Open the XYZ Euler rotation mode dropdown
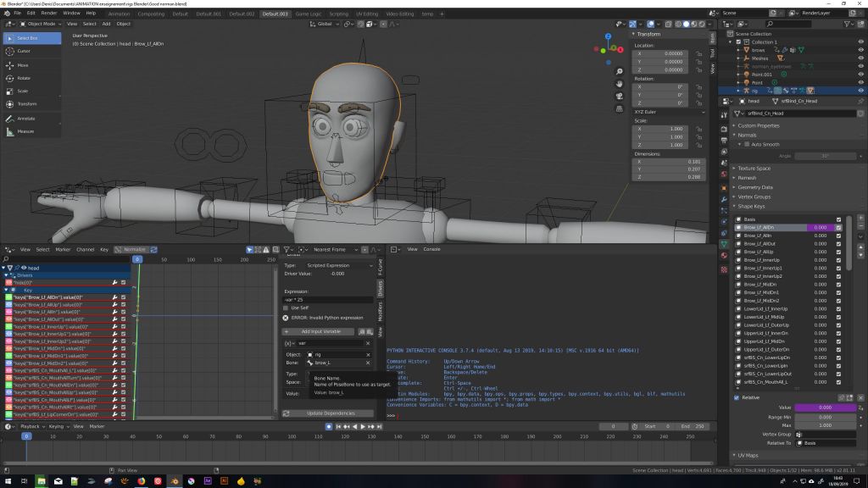868x488 pixels. [x=669, y=113]
